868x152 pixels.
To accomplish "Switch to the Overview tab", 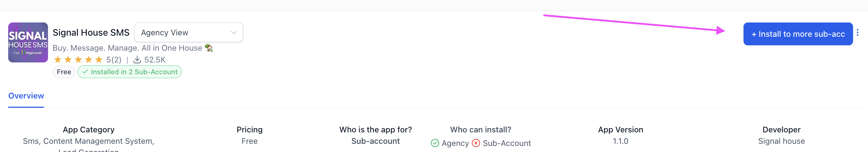I will [x=26, y=96].
